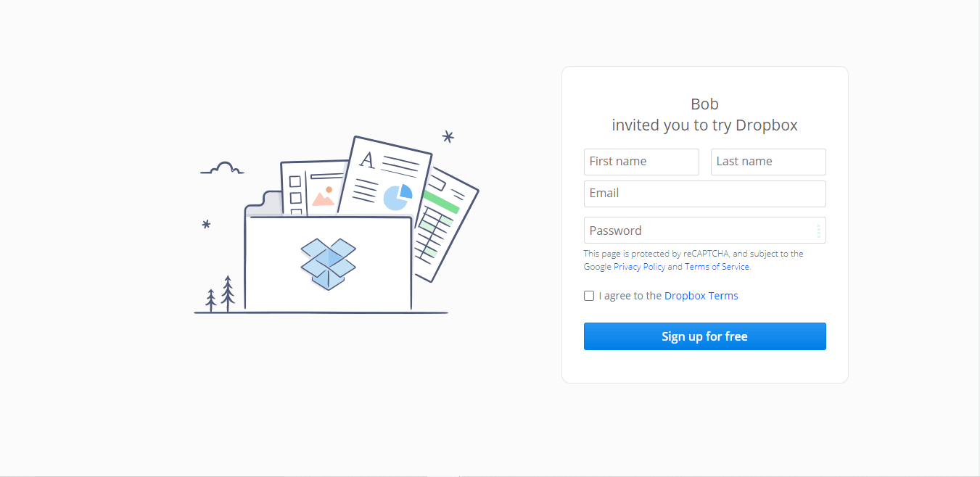Click the password strength dots indicator
This screenshot has width=980, height=477.
818,231
